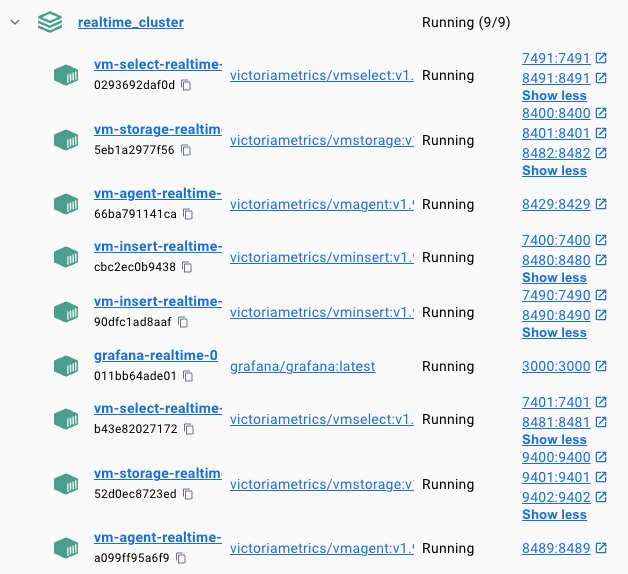This screenshot has height=574, width=628.
Task: Open vmagent image link in 66ba791141ca row
Action: tap(322, 204)
